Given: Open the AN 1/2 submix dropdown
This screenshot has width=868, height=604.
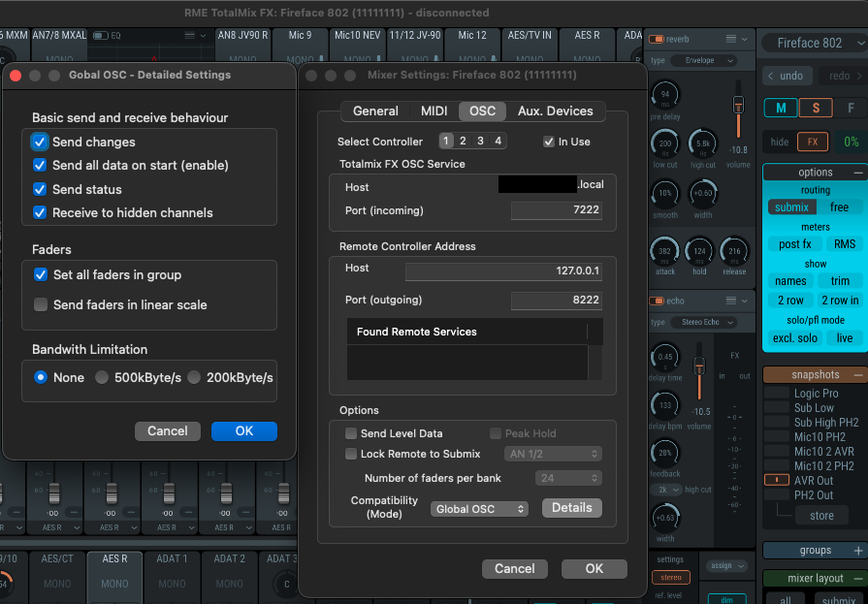Looking at the screenshot, I should point(553,454).
